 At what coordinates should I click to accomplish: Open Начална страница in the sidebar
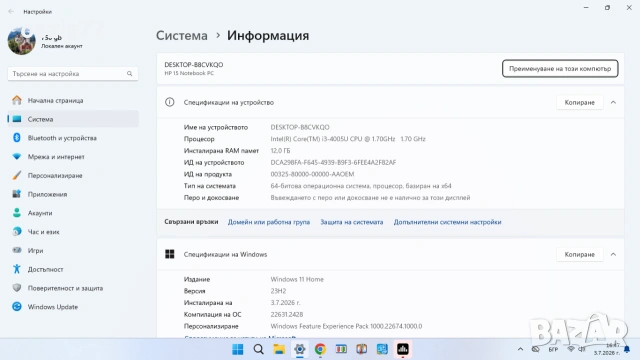[x=73, y=100]
